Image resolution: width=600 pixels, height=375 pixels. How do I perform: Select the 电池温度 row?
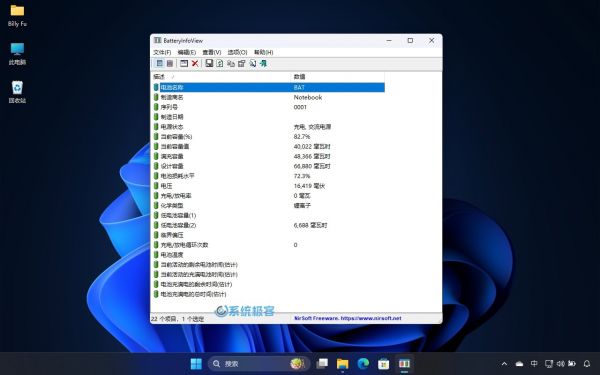(x=268, y=255)
